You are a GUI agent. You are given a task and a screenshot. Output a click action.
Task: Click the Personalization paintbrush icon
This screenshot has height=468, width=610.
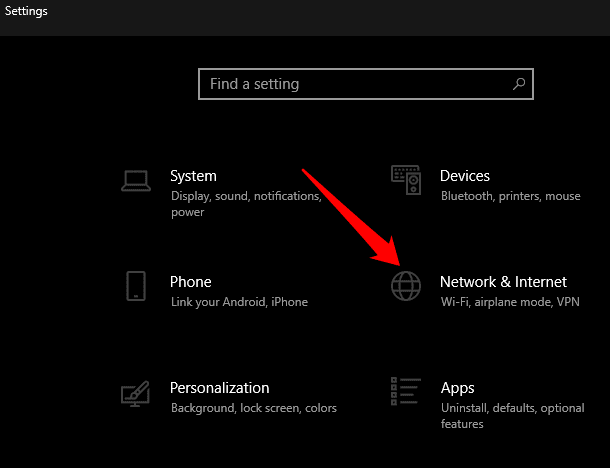pos(136,393)
